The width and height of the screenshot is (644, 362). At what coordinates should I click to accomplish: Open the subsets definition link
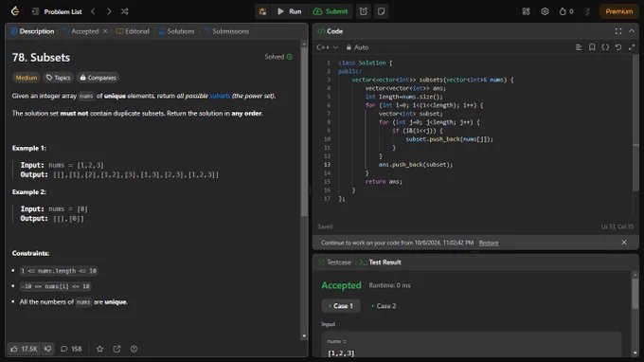click(x=220, y=96)
